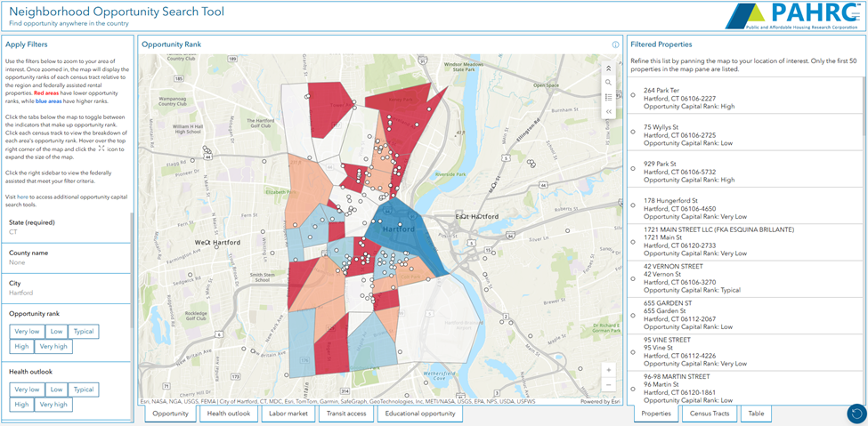The image size is (868, 426).
Task: Open the City dropdown showing Hartford
Action: pyautogui.click(x=67, y=292)
